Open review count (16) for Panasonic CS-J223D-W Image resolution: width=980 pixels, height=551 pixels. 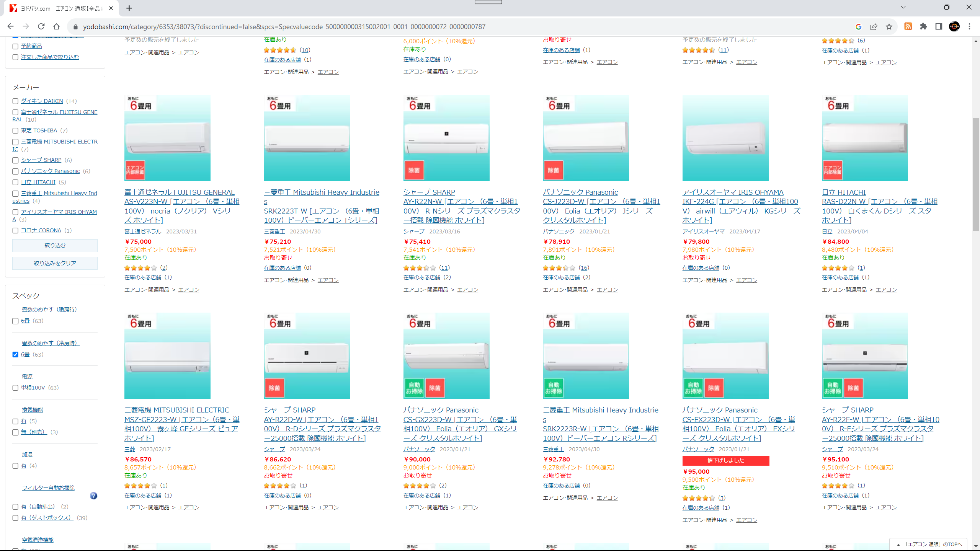click(584, 268)
